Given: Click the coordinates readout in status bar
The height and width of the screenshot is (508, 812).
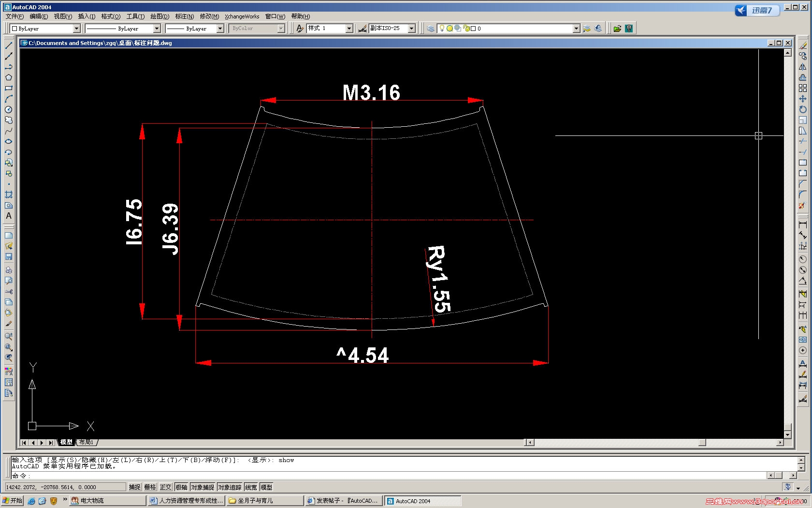Looking at the screenshot, I should point(65,487).
